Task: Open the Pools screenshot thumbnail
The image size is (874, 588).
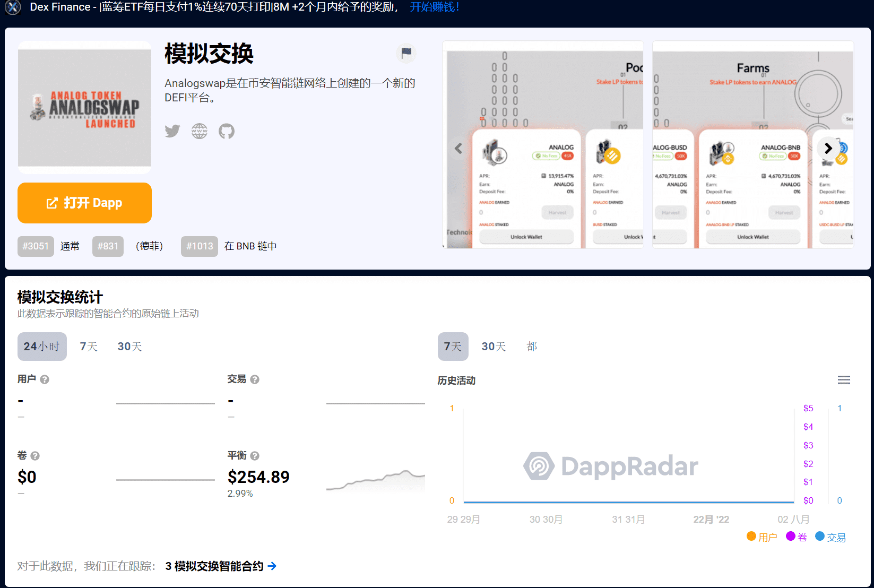Action: pyautogui.click(x=543, y=144)
